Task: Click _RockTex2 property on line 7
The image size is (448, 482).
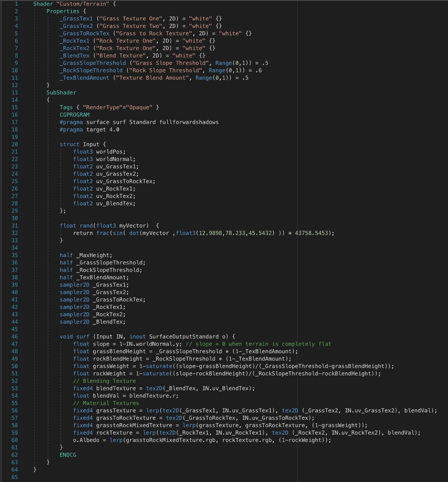Action: [74, 48]
